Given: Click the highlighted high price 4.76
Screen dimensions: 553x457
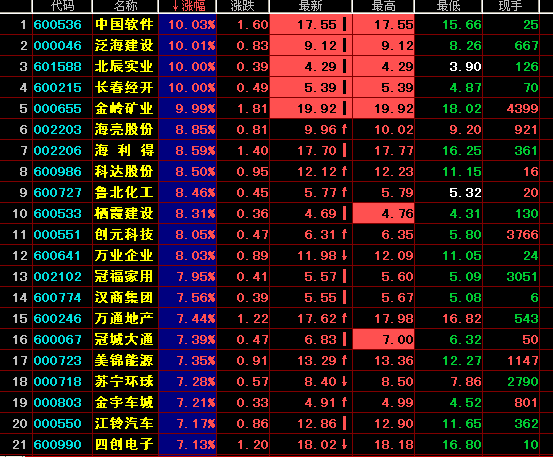Looking at the screenshot, I should click(x=397, y=213).
